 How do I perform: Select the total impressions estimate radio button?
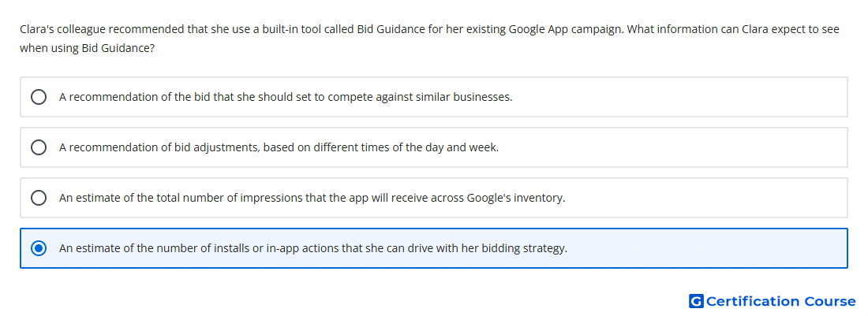click(38, 198)
